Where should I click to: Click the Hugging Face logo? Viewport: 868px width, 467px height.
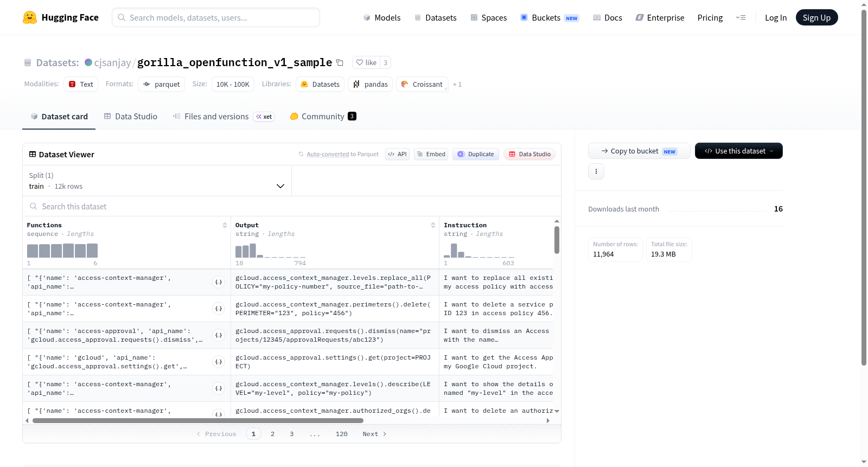61,17
